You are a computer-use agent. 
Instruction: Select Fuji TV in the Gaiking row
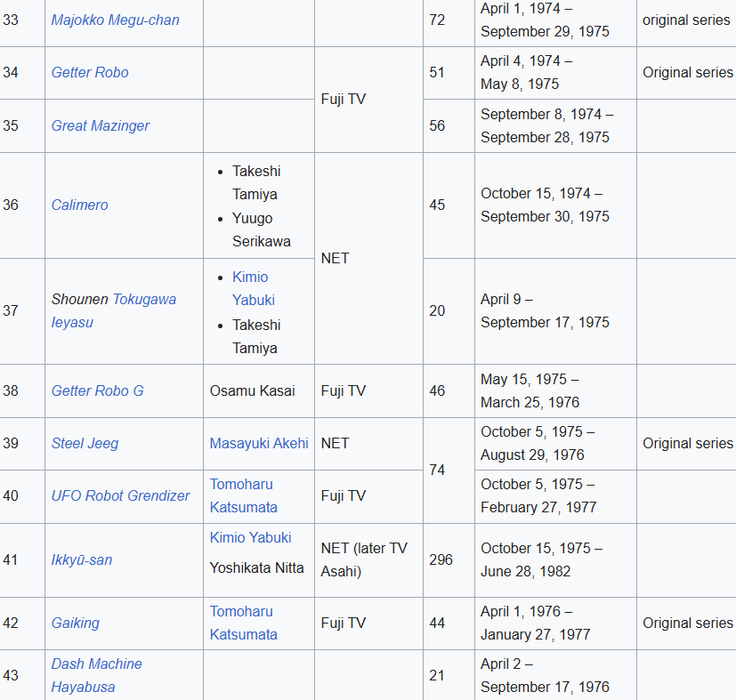point(344,623)
